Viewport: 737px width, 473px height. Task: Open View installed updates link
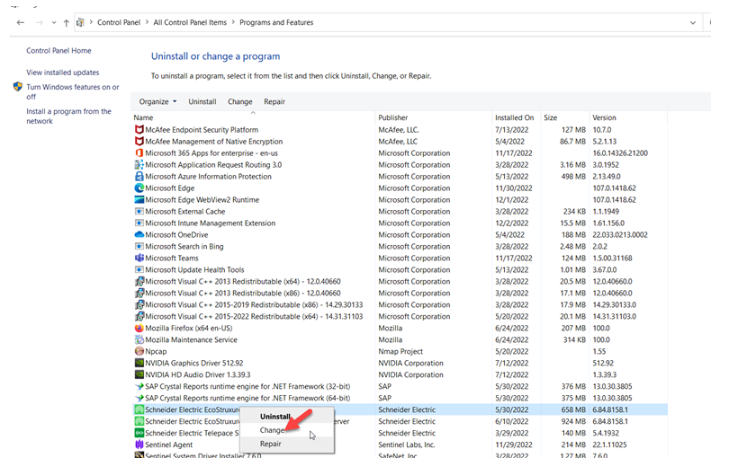pyautogui.click(x=63, y=72)
